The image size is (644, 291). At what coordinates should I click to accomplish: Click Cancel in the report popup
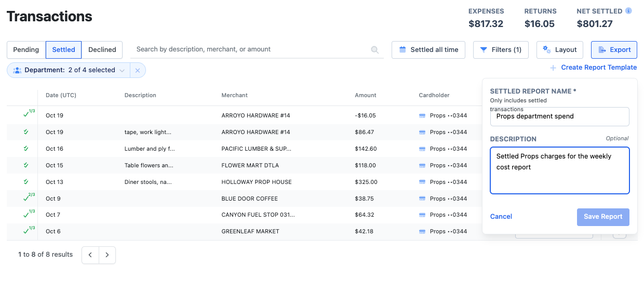coord(501,217)
